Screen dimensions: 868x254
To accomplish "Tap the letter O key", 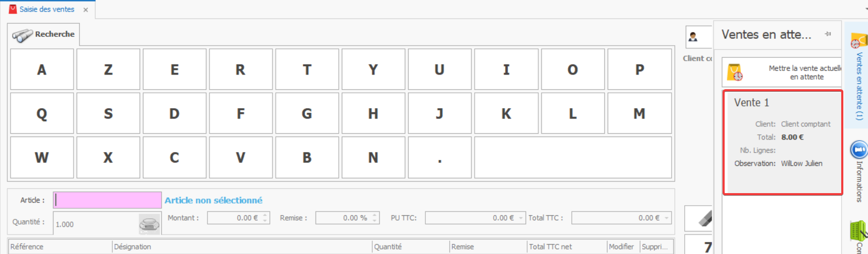I will (x=573, y=69).
